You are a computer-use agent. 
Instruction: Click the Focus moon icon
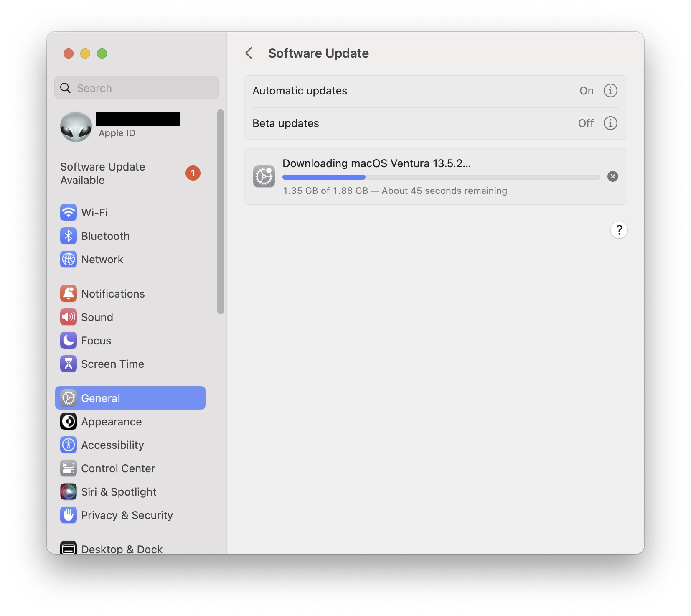pos(69,340)
